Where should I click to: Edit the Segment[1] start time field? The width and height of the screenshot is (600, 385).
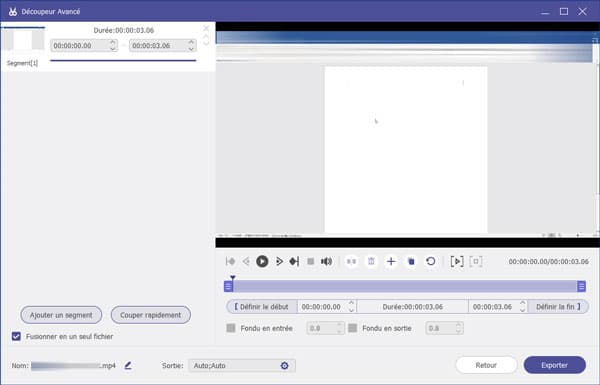pos(84,46)
